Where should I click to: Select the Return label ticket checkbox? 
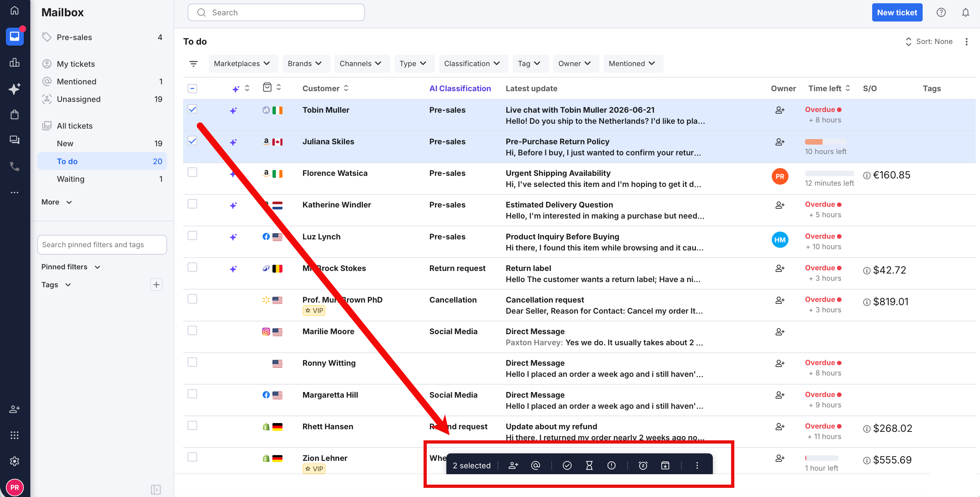(193, 267)
